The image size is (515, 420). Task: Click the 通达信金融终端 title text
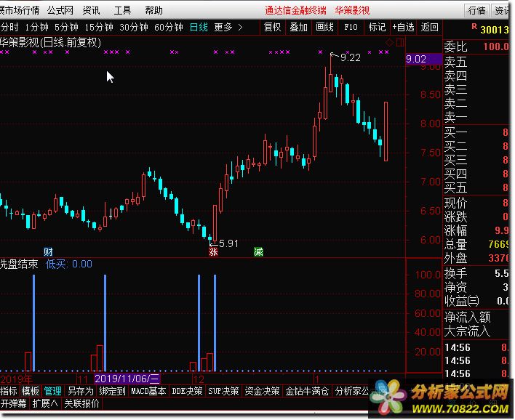click(x=295, y=10)
